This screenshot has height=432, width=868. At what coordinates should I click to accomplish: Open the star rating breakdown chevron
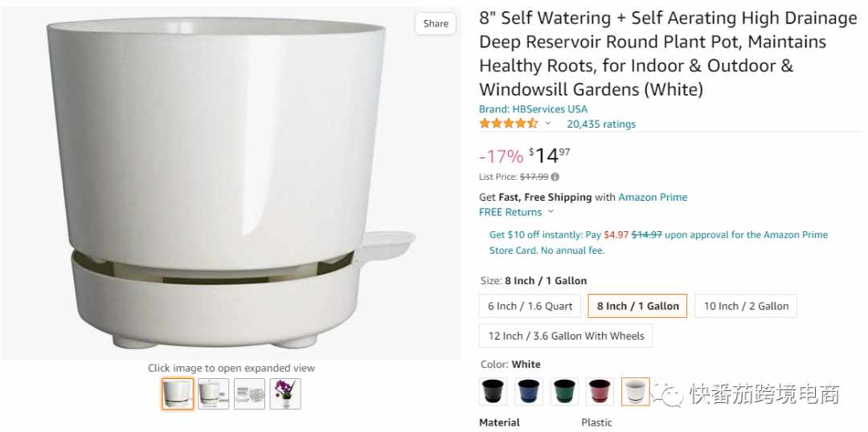(x=547, y=124)
